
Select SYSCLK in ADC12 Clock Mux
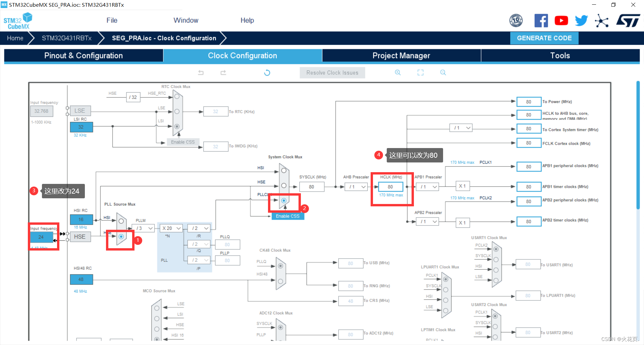coord(280,327)
